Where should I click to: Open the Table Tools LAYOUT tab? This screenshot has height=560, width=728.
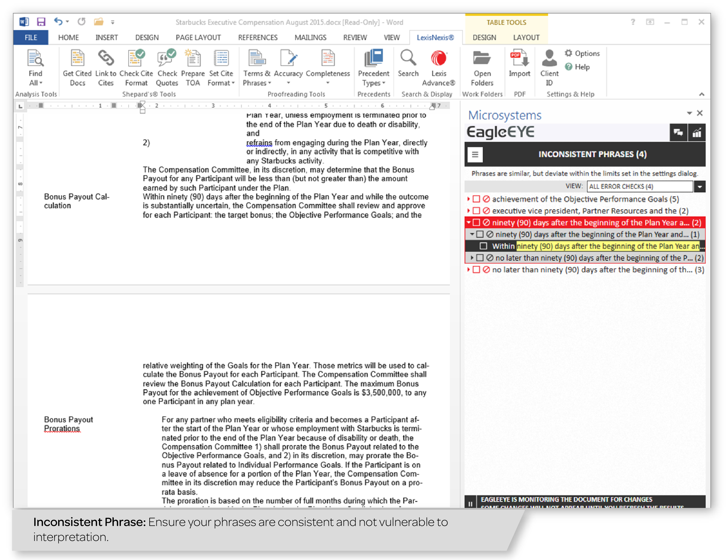pyautogui.click(x=526, y=37)
